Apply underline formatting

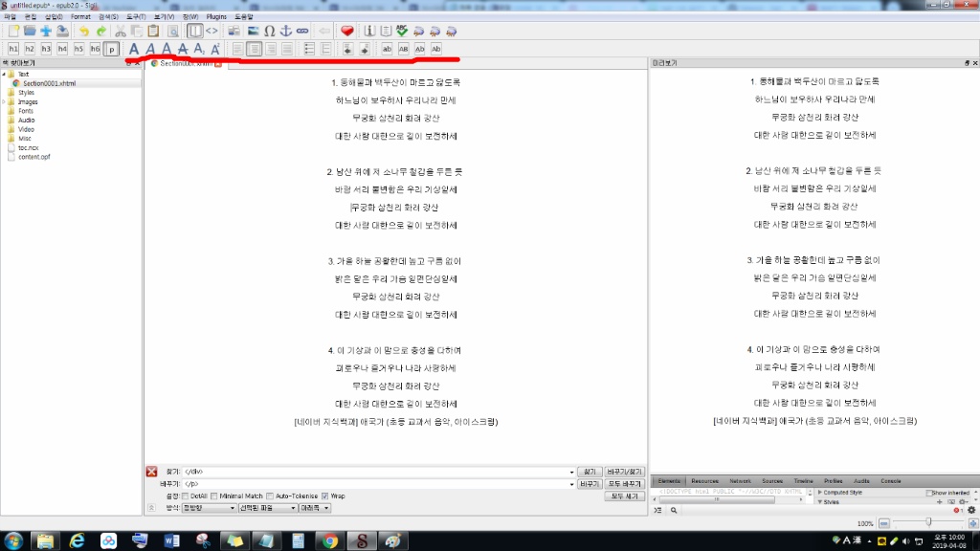pos(167,49)
